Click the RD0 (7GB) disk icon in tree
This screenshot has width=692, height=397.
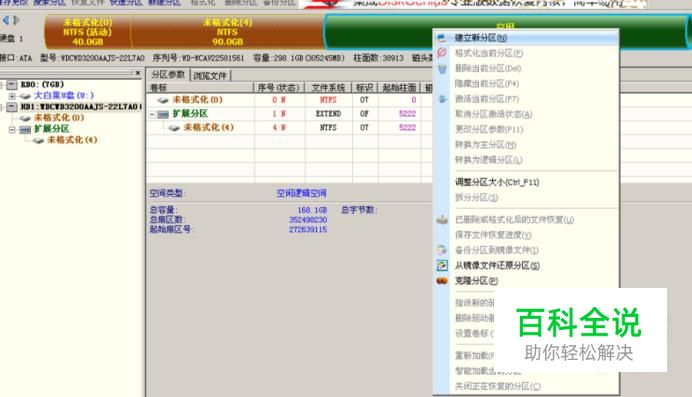click(x=12, y=84)
